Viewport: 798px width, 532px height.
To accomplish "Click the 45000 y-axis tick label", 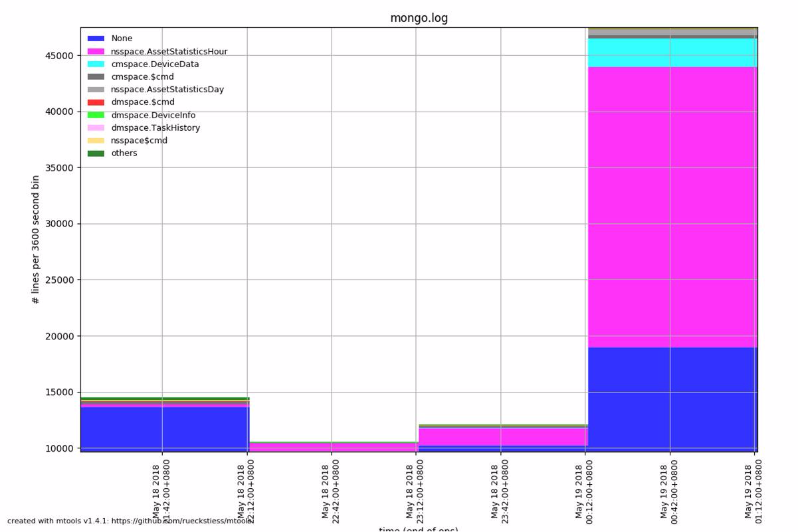I will point(59,55).
